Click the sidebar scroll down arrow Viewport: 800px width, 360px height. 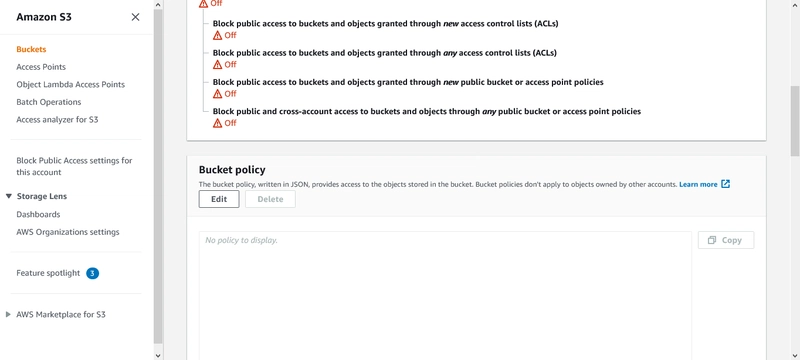point(158,355)
